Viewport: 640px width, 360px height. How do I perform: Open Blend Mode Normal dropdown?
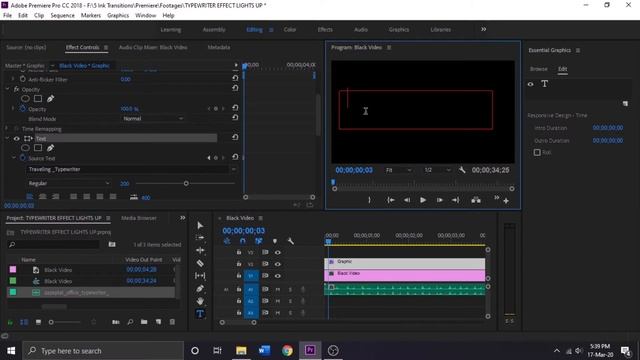(153, 118)
